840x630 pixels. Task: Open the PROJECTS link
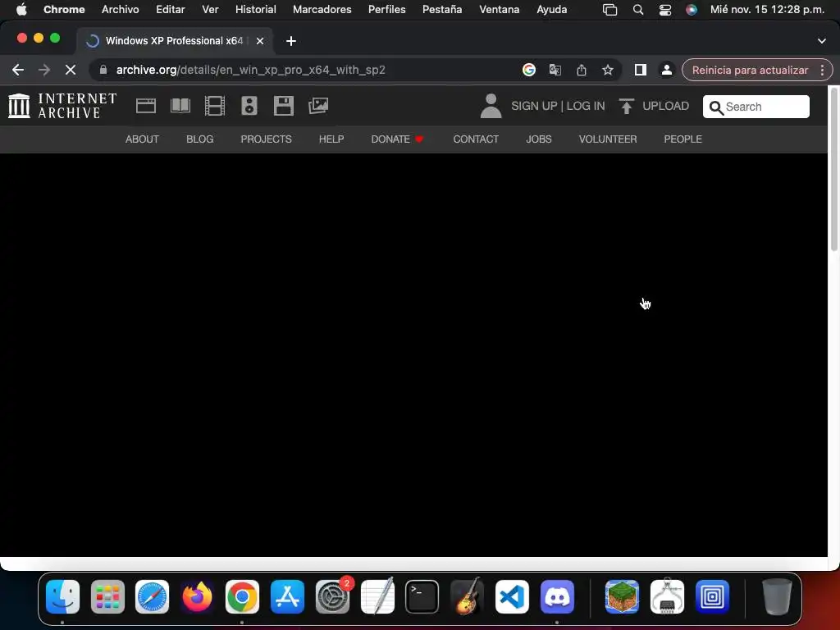click(x=267, y=139)
